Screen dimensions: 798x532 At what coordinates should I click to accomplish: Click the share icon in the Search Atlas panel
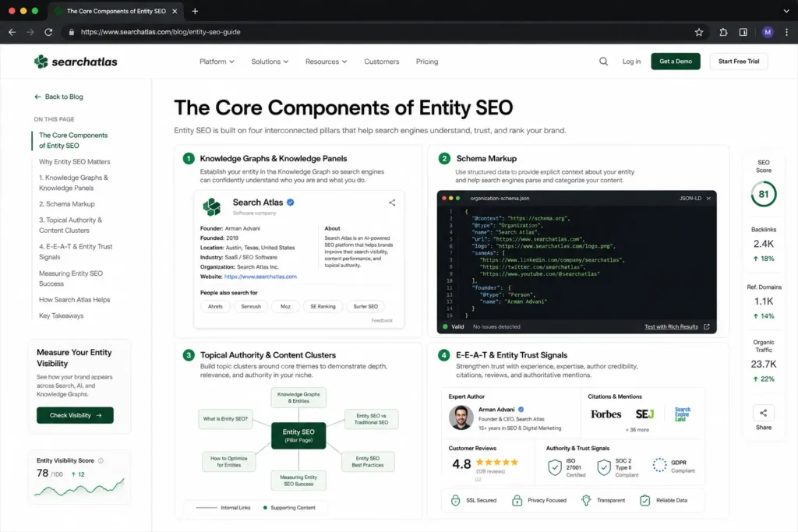pos(392,203)
